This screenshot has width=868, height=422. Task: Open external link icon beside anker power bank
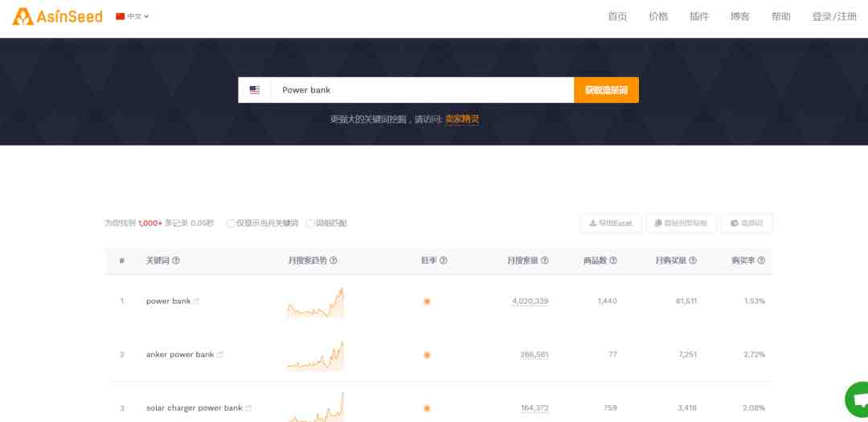tap(220, 354)
